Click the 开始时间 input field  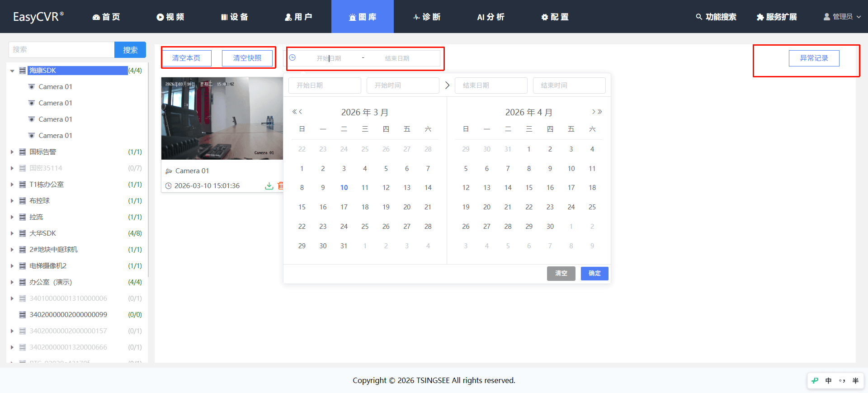tap(403, 85)
